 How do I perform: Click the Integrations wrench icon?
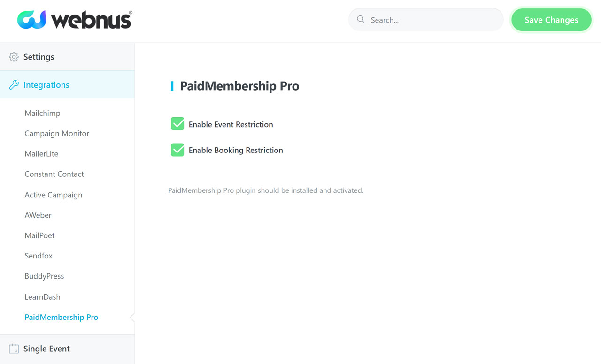(14, 85)
